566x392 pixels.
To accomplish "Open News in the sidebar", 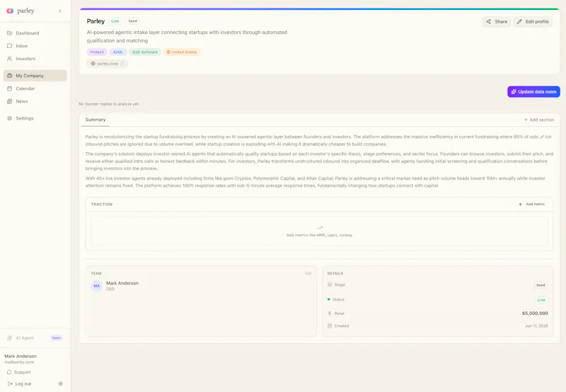I will 35,101.
